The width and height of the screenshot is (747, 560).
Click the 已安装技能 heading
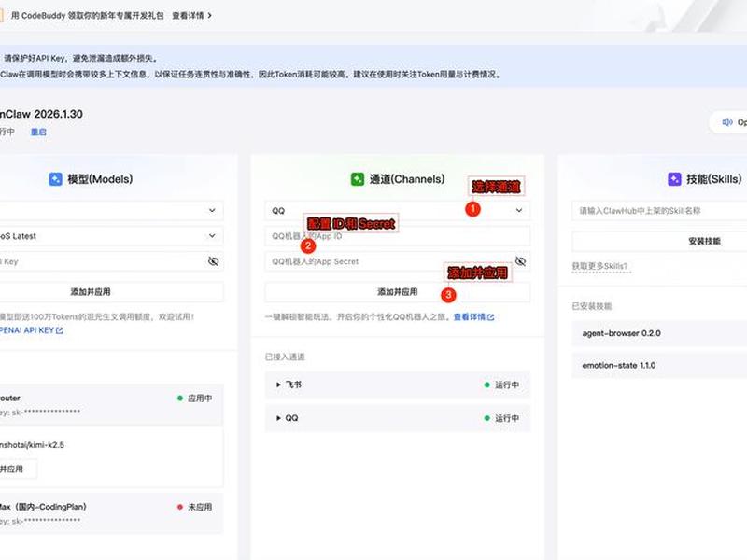tap(592, 306)
